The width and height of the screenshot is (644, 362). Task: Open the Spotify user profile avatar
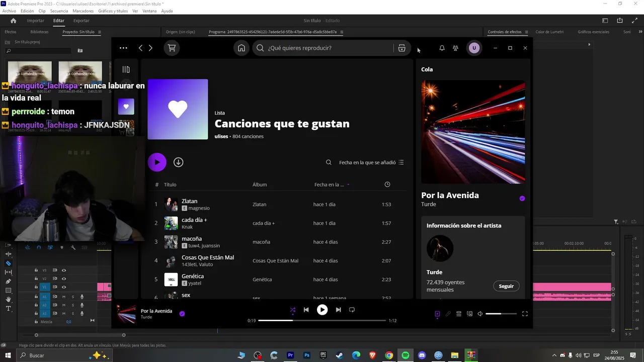point(474,48)
